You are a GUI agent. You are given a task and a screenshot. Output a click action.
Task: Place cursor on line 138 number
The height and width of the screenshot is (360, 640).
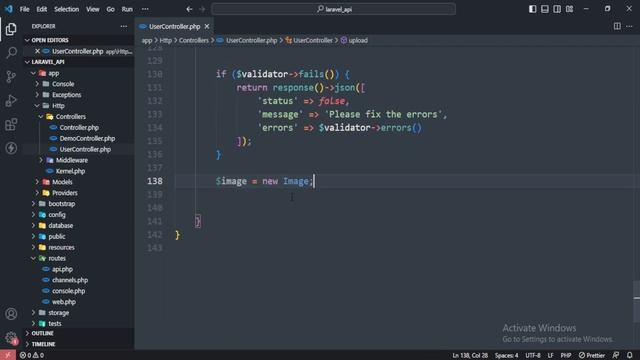click(155, 181)
